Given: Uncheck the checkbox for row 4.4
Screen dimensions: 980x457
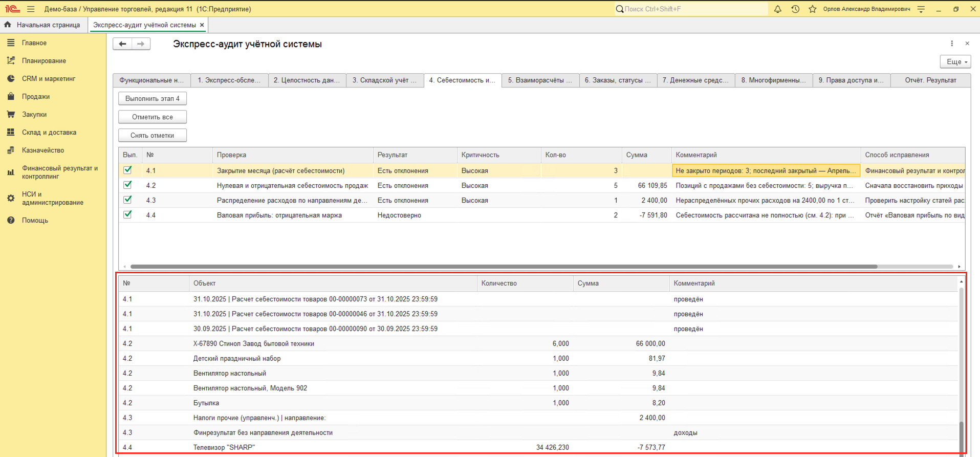Looking at the screenshot, I should [x=128, y=214].
